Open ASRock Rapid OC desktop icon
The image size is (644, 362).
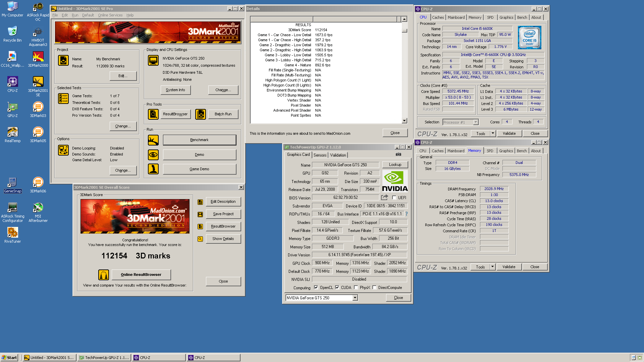tap(38, 12)
